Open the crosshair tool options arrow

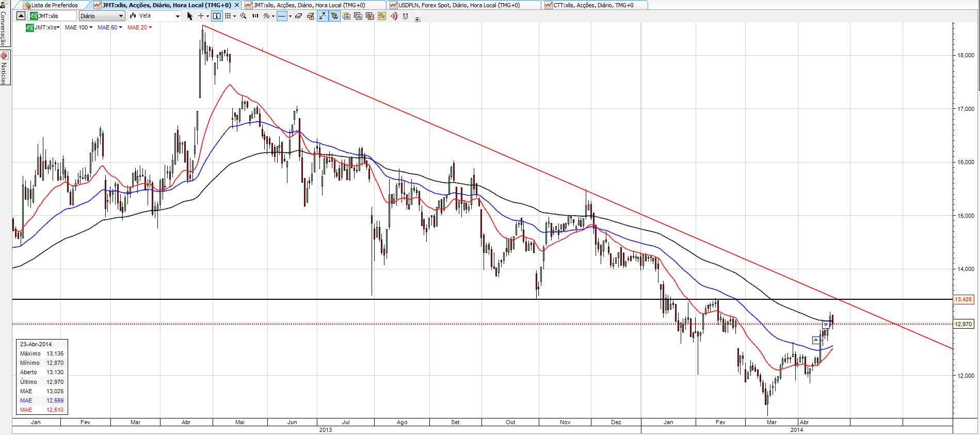pyautogui.click(x=207, y=16)
